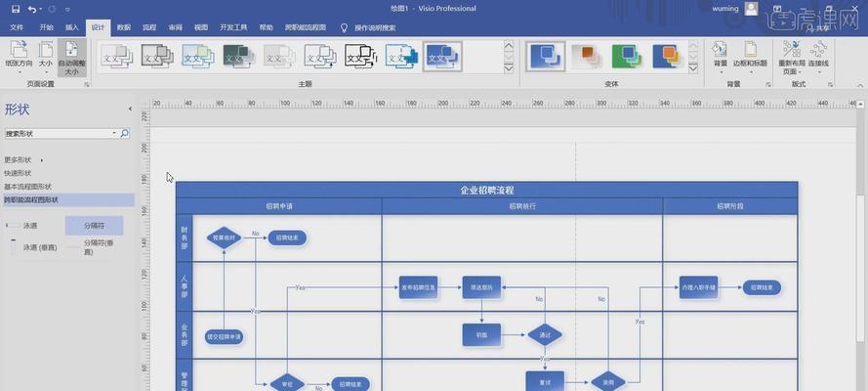Apply the dark teal theme thumbnail
This screenshot has width=868, height=391.
coord(239,57)
